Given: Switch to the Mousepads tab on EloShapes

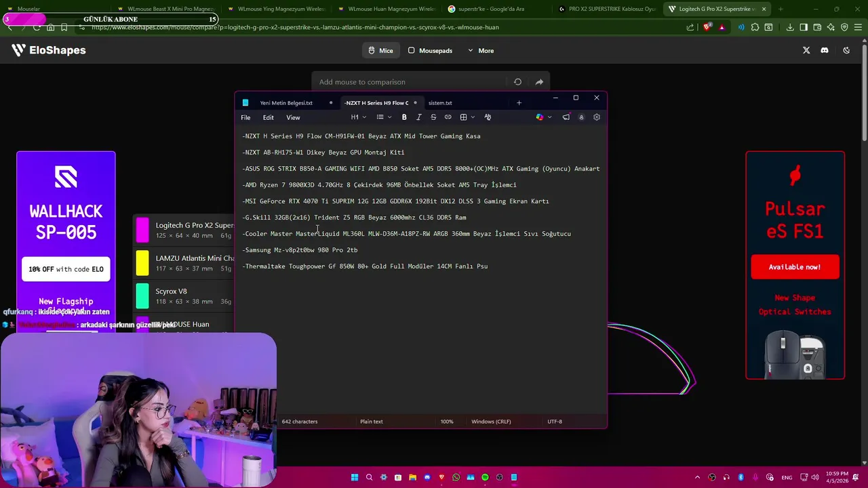Looking at the screenshot, I should (x=430, y=51).
